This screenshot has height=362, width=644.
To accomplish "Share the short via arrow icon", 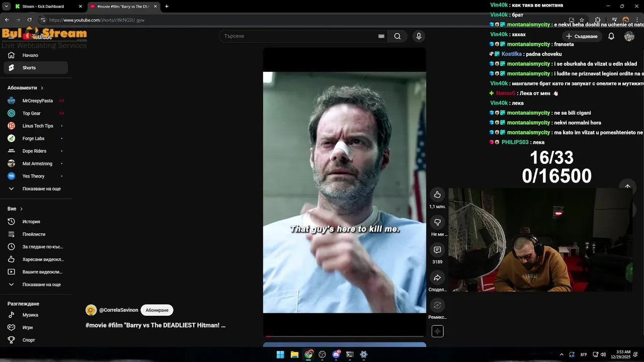I will pyautogui.click(x=437, y=278).
